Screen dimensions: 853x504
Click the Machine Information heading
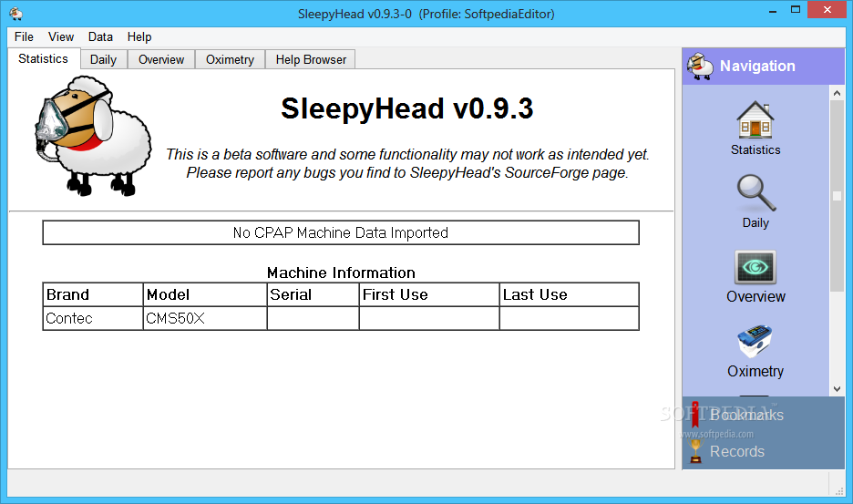click(x=341, y=273)
